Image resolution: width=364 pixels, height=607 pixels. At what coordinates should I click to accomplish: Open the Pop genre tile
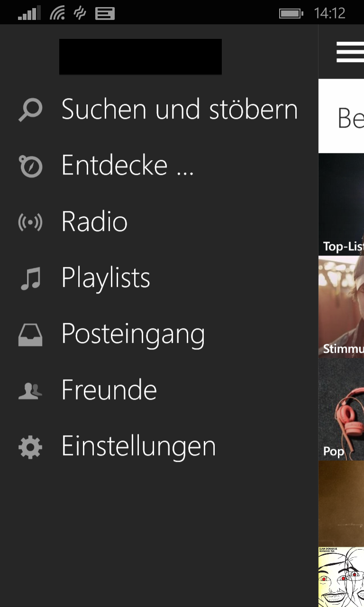341,409
